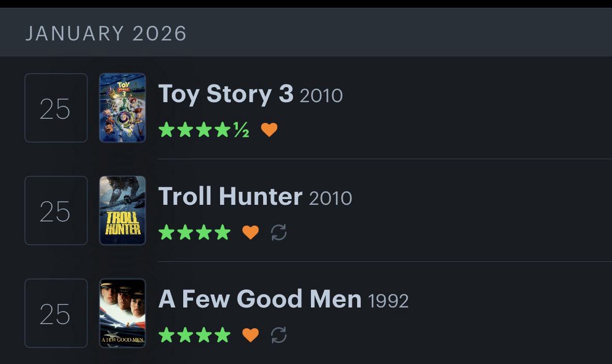Click the January 2026 month header
The height and width of the screenshot is (364, 612).
click(x=106, y=34)
